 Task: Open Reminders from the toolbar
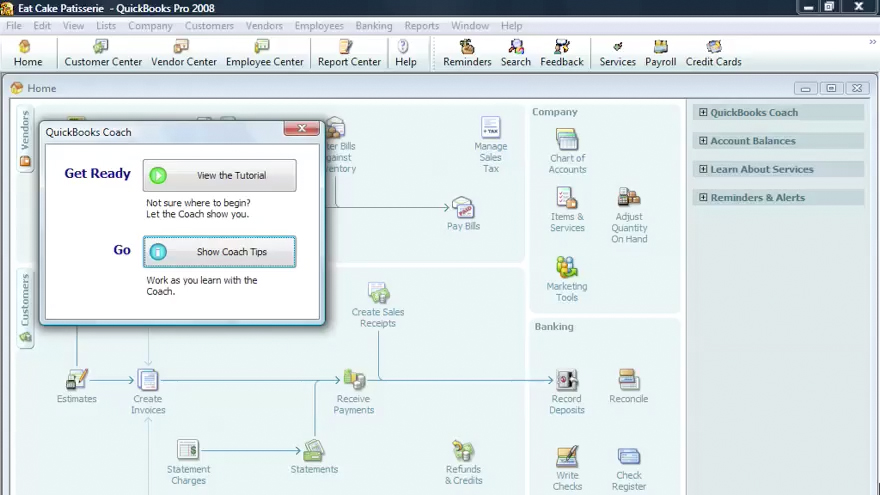pyautogui.click(x=467, y=53)
